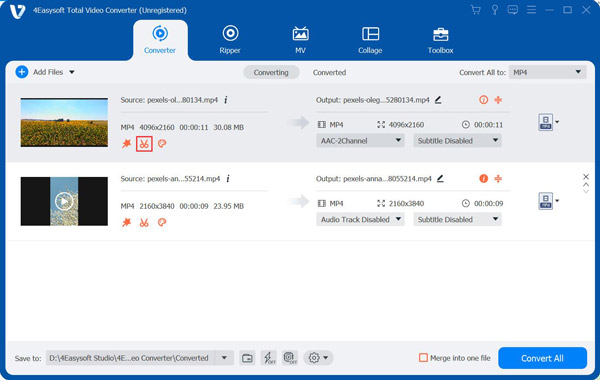The height and width of the screenshot is (380, 600).
Task: Click the info icon beside second source filename
Action: pos(228,179)
